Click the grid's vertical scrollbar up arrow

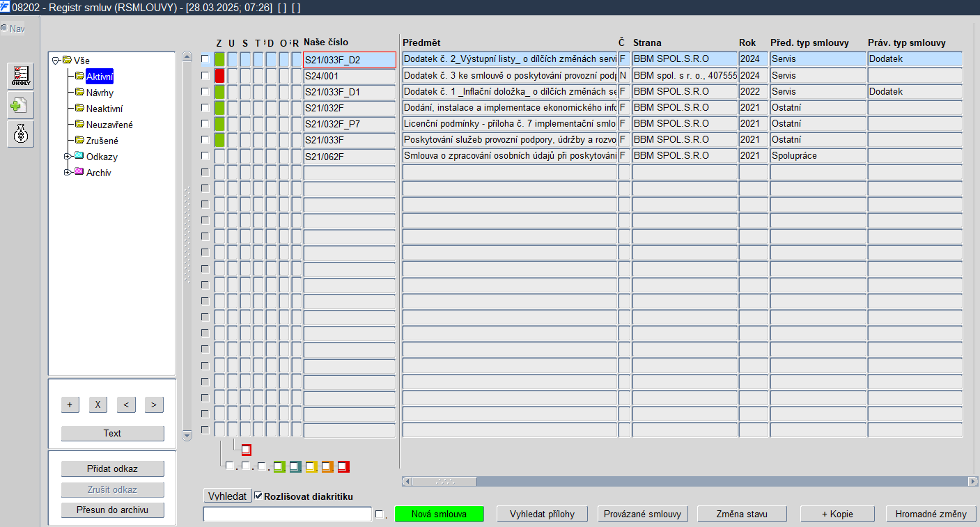coord(187,57)
